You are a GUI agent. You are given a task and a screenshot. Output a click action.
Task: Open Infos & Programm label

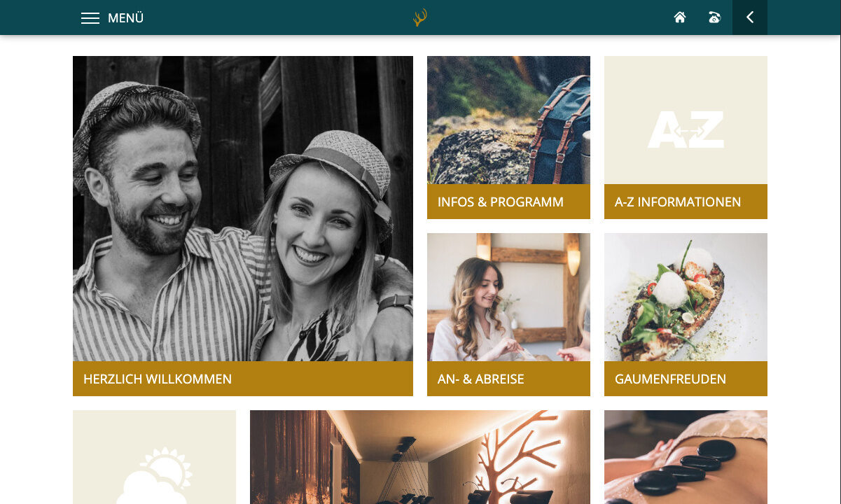click(x=501, y=202)
